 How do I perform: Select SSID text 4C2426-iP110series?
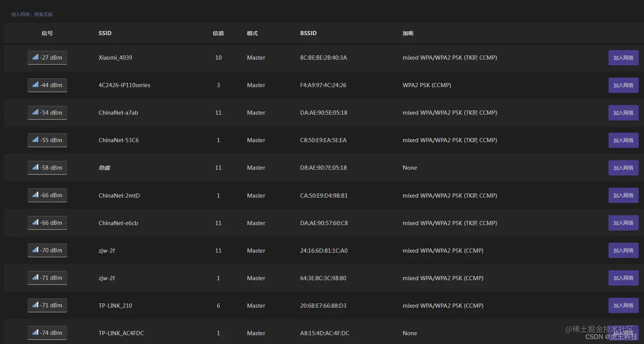pos(124,85)
